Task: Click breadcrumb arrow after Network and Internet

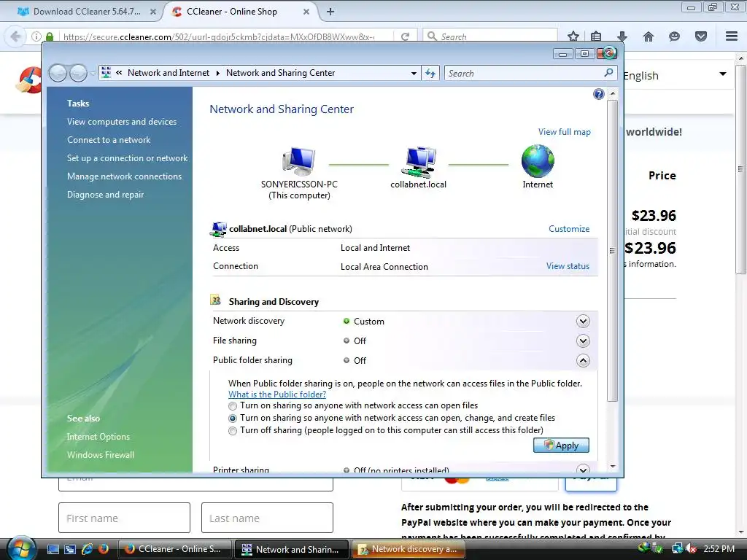Action: pos(217,73)
